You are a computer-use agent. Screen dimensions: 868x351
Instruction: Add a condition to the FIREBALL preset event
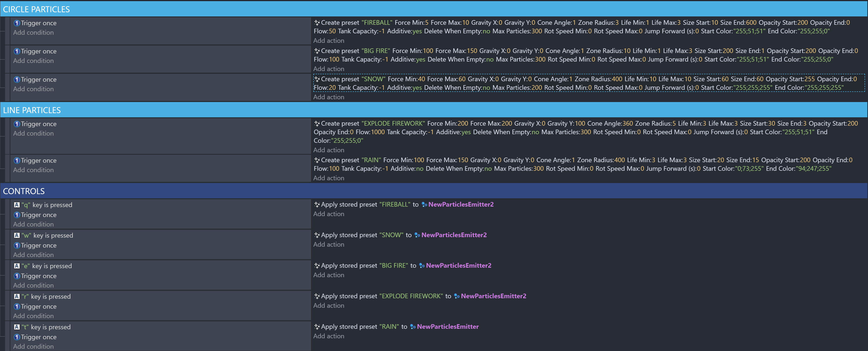[33, 33]
